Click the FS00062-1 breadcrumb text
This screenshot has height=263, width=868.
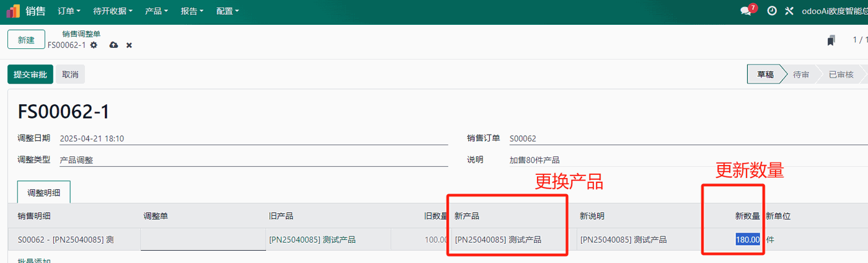(x=66, y=45)
